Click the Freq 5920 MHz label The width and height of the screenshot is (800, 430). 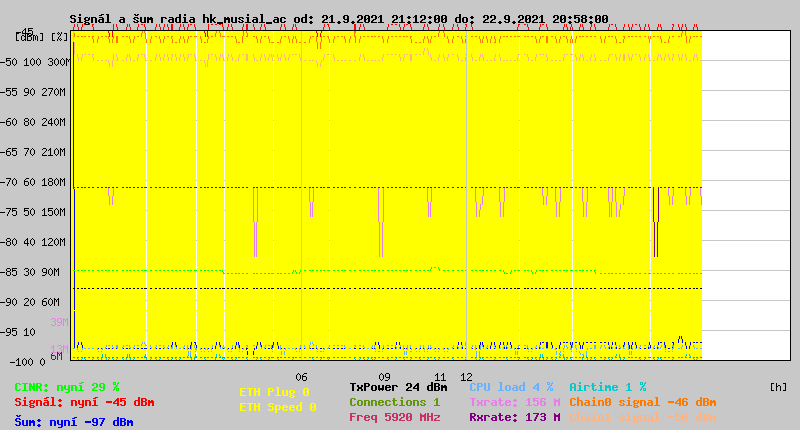(394, 418)
